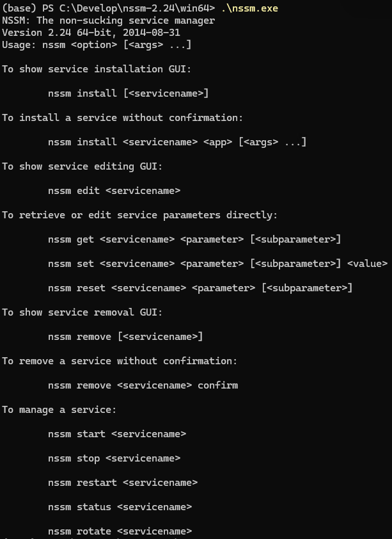Click the "To show service installation GUI:" heading
Viewport: 392px width, 539px height.
97,69
